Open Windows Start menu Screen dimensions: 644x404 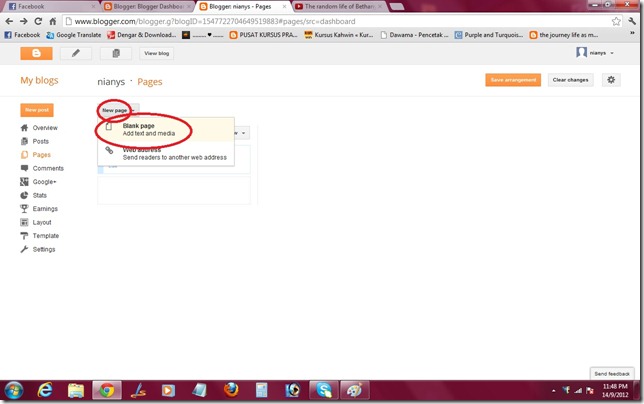(x=14, y=390)
